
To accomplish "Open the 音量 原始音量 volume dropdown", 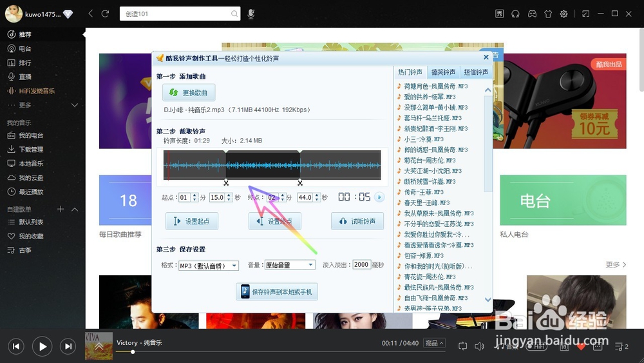I will point(290,265).
